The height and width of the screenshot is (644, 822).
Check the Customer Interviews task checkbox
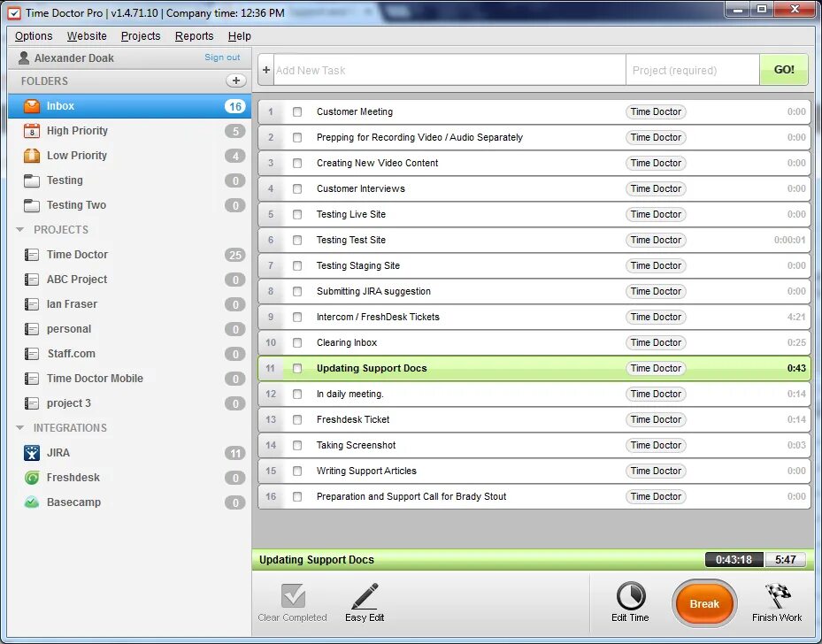tap(297, 188)
